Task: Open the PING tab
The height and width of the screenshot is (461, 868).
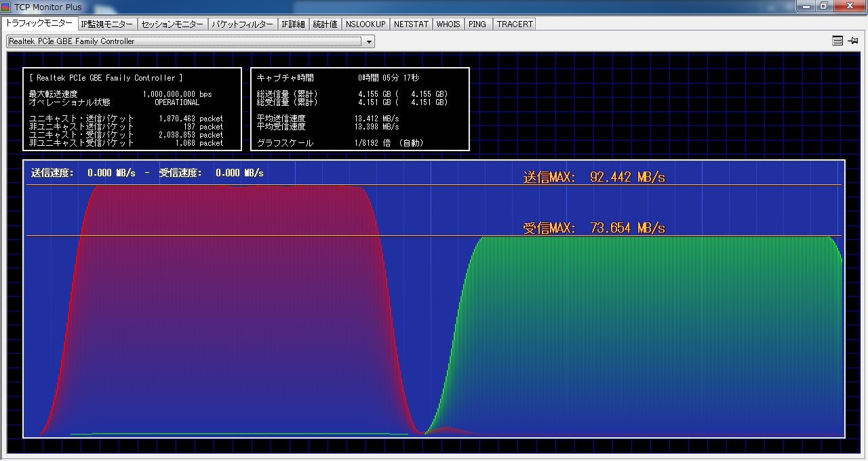Action: click(x=477, y=24)
